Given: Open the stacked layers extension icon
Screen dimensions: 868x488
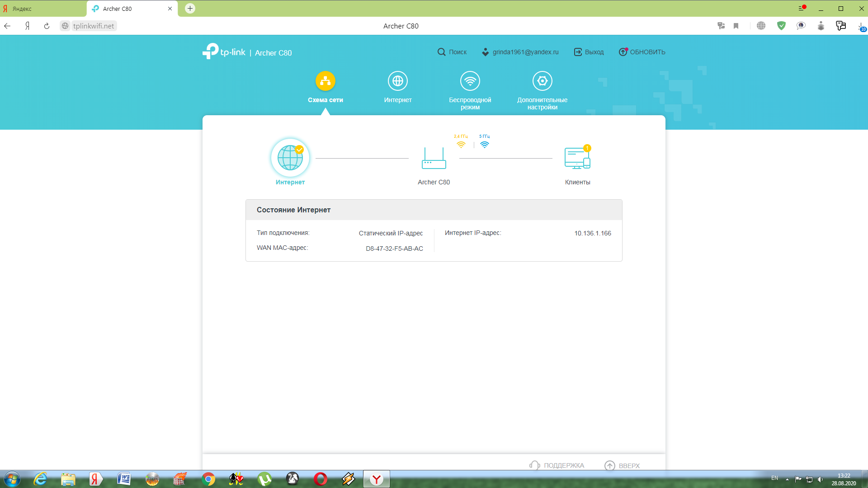Looking at the screenshot, I should click(821, 26).
